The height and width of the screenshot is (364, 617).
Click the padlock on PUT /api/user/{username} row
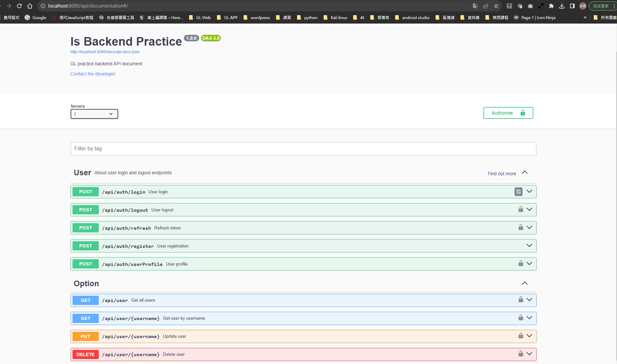click(520, 335)
